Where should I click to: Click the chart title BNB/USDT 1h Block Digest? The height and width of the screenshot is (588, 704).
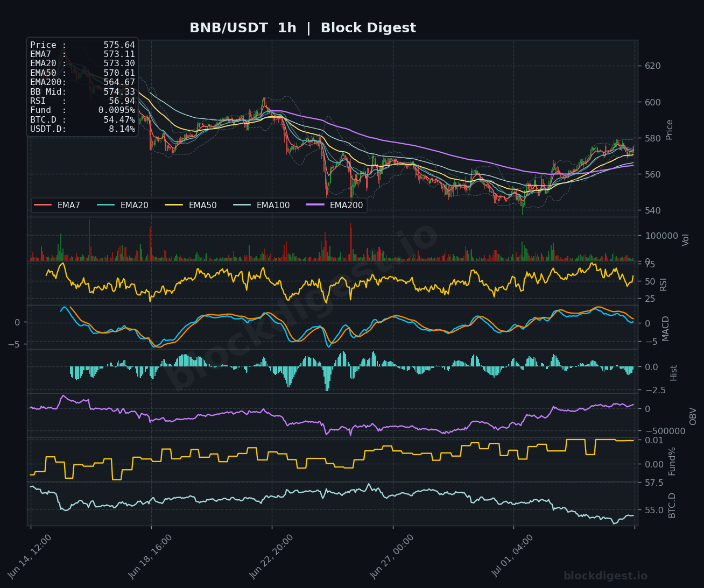point(302,28)
